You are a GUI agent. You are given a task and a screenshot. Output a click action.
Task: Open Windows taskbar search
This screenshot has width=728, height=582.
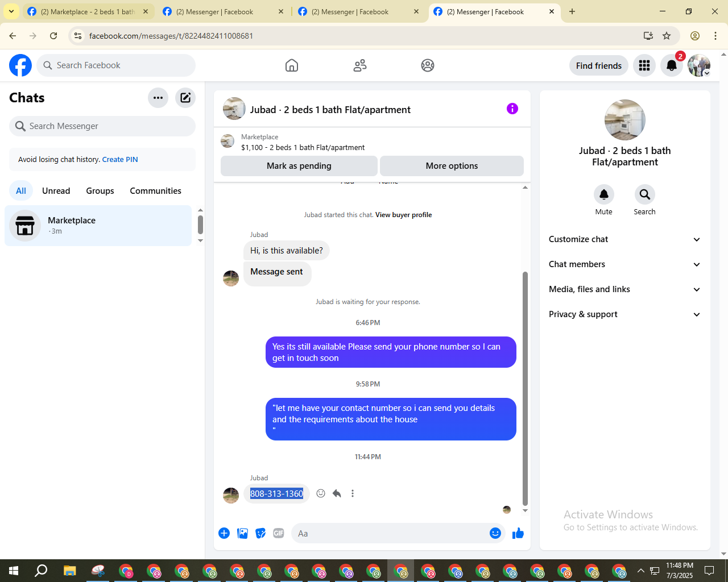[x=41, y=571]
